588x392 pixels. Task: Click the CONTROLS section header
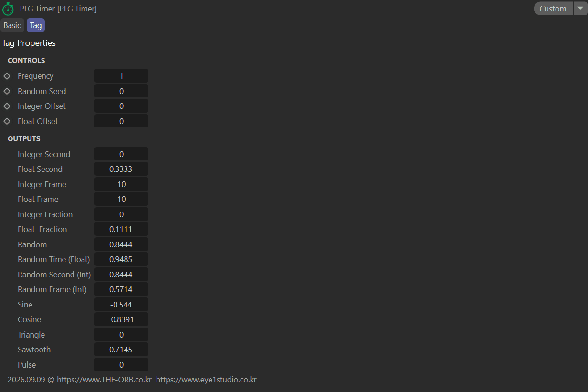pos(26,61)
